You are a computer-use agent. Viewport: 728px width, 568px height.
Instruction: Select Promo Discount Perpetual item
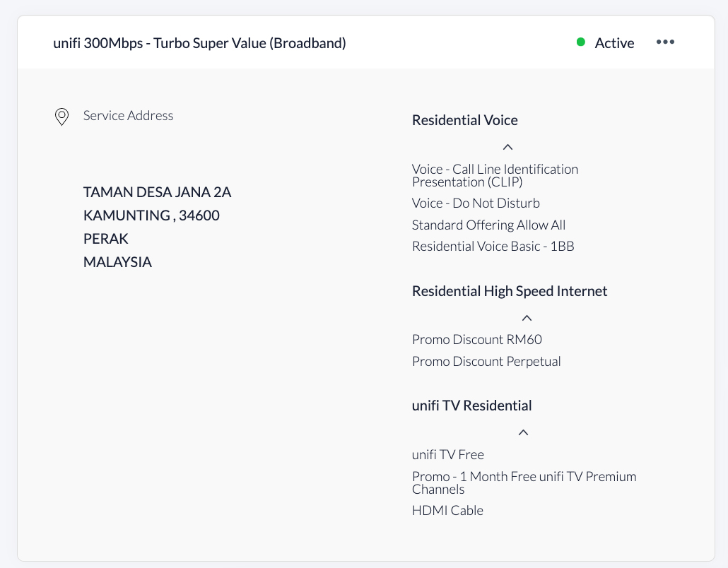pos(486,362)
